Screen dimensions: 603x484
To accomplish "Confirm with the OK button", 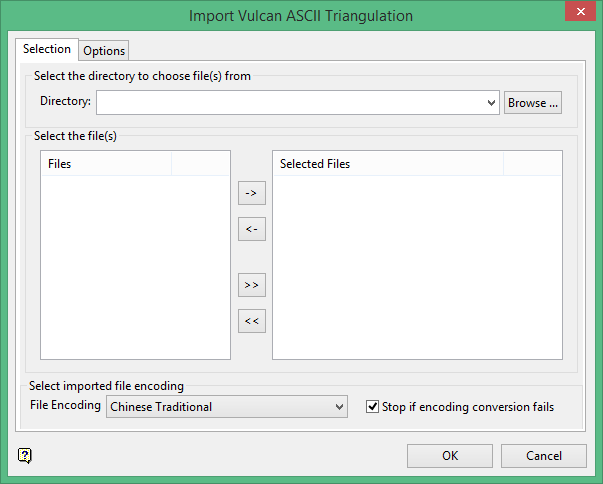I will pyautogui.click(x=450, y=456).
